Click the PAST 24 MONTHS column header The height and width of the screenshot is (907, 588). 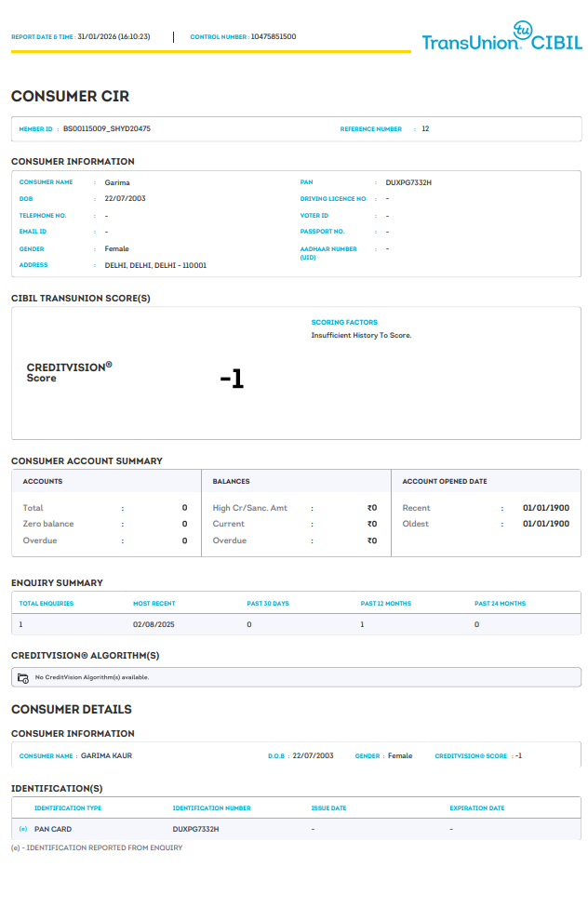[500, 604]
